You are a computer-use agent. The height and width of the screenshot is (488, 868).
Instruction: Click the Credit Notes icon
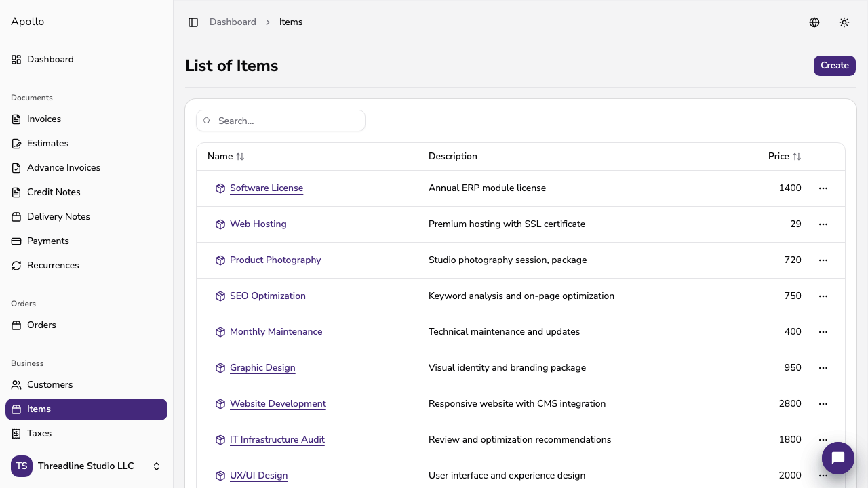point(16,192)
